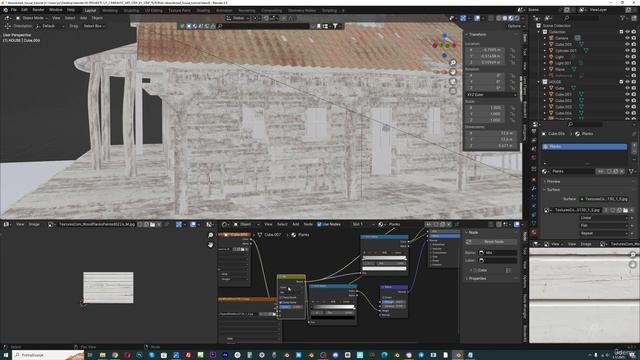Click upper ColorRamp gradient bar
The width and height of the screenshot is (640, 360).
tap(384, 258)
